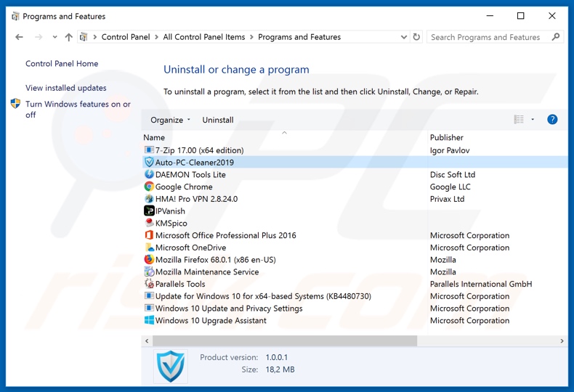Screen dimensions: 574x392
Task: Open the address bar history dropdown
Action: click(404, 37)
